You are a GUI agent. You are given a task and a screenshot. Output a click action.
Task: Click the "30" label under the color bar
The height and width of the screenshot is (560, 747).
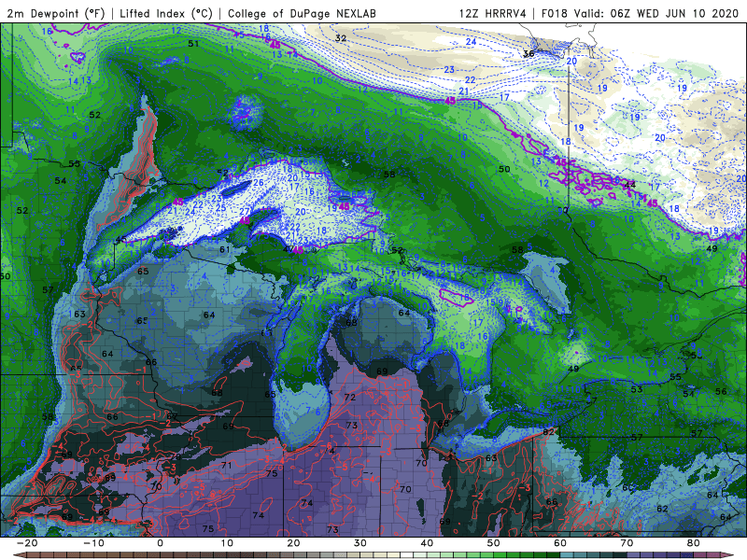[x=360, y=543]
